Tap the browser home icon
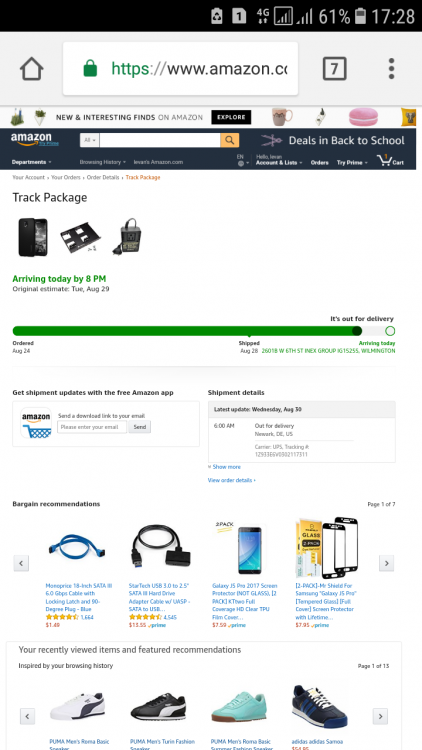 (32, 69)
